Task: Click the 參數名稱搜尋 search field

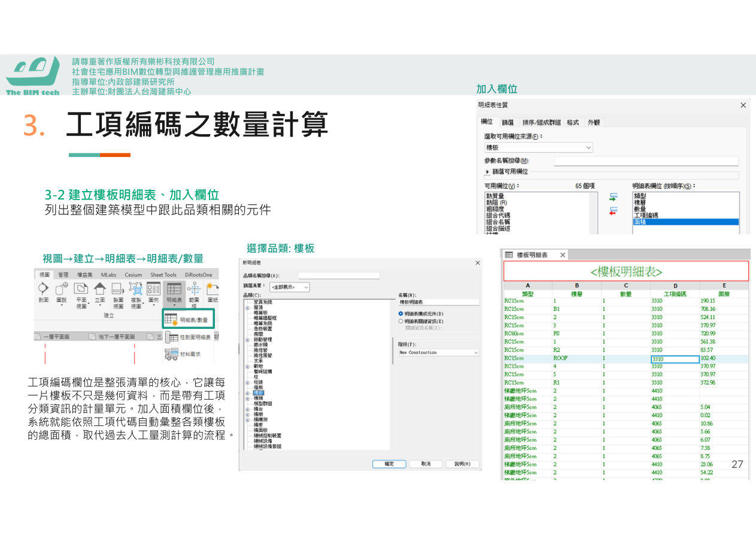Action: [x=646, y=161]
